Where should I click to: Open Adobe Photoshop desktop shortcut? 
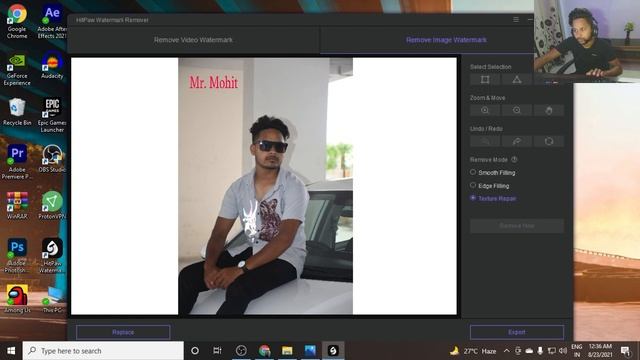point(17,255)
